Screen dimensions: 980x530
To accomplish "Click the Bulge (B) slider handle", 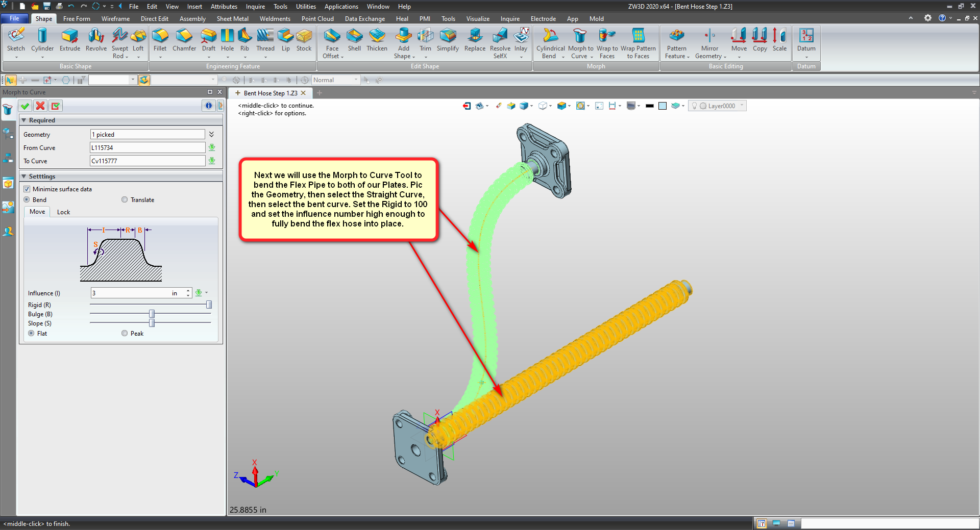I will point(152,314).
